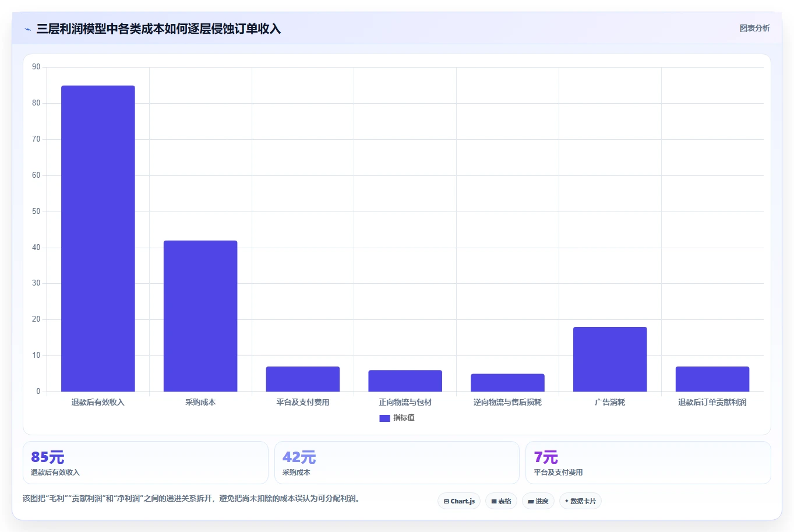Click the description text starting 该图把
The height and width of the screenshot is (532, 794).
192,499
